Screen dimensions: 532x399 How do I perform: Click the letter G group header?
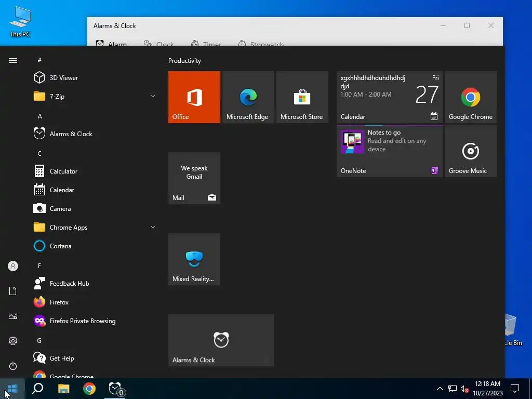[39, 340]
